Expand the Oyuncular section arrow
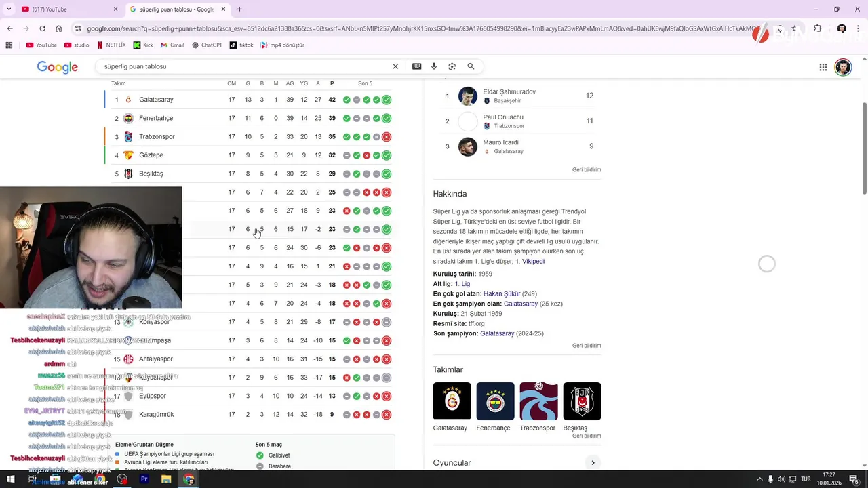This screenshot has height=488, width=868. (x=593, y=463)
